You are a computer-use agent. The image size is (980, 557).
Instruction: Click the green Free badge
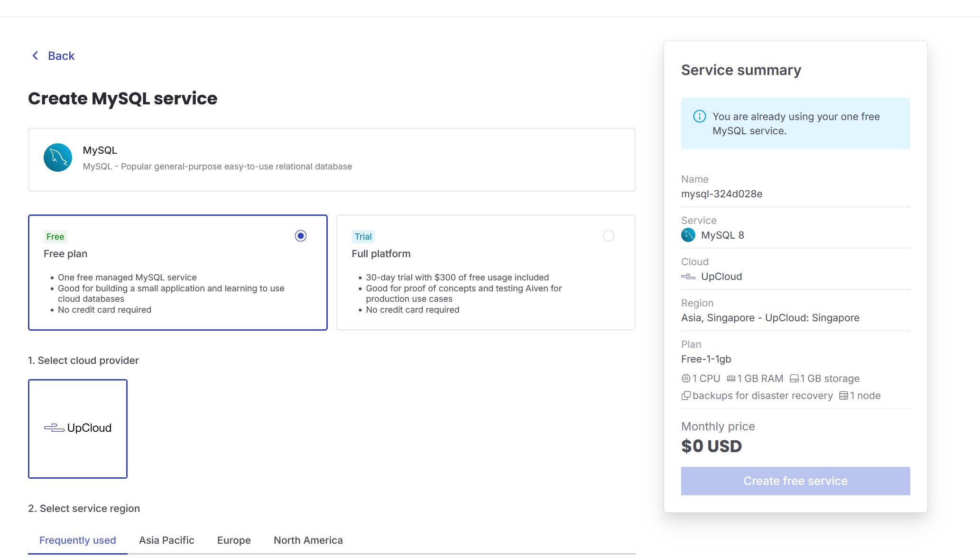[x=55, y=237]
